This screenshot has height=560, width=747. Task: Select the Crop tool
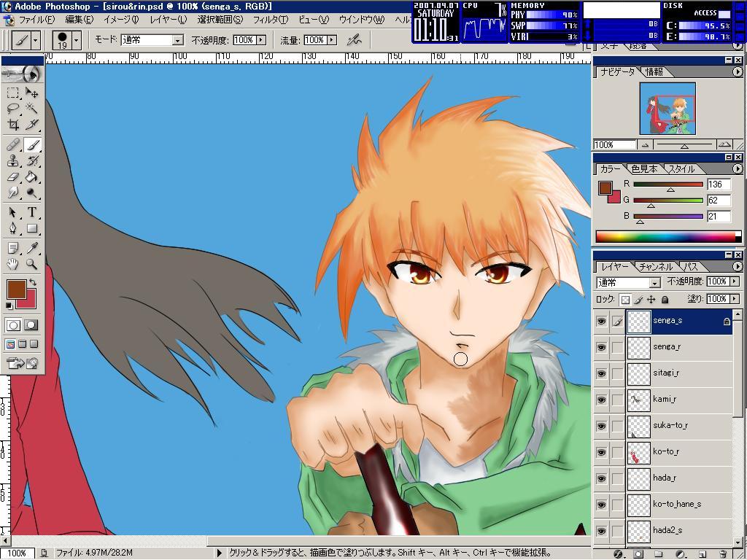click(13, 124)
